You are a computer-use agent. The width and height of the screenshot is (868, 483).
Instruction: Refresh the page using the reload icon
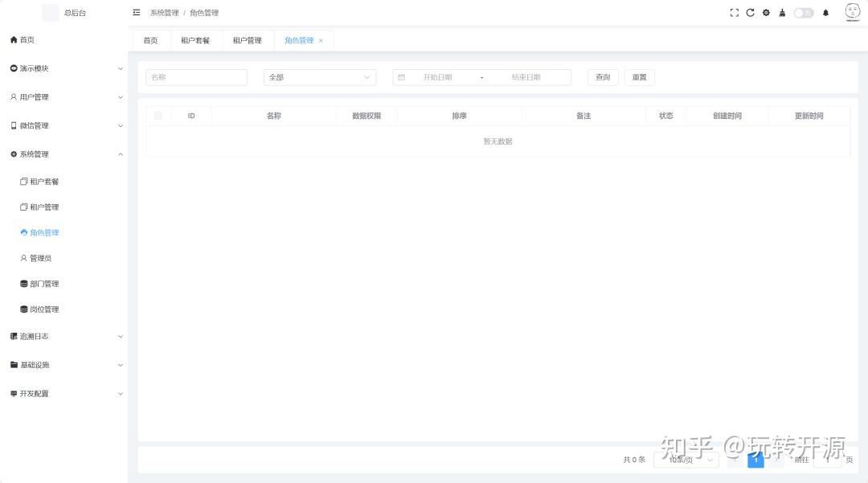point(750,12)
